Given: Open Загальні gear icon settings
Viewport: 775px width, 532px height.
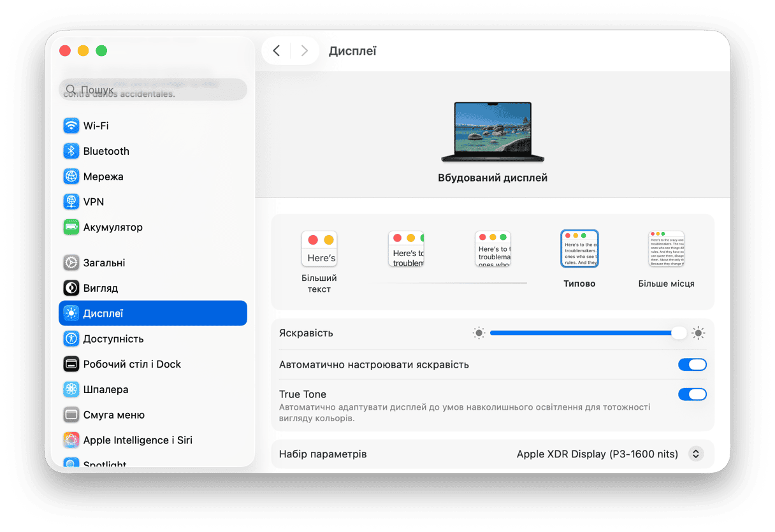Looking at the screenshot, I should point(71,262).
